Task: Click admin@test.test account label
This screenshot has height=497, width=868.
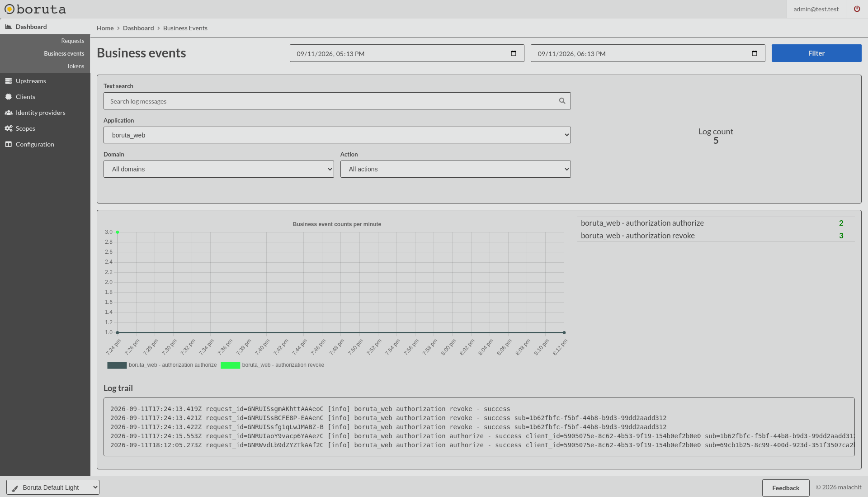Action: pyautogui.click(x=816, y=9)
